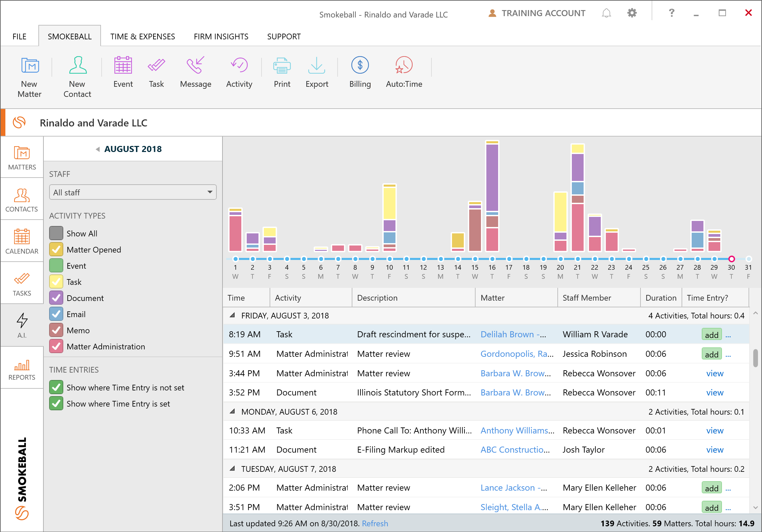Click the Export download icon
762x532 pixels.
pyautogui.click(x=316, y=66)
